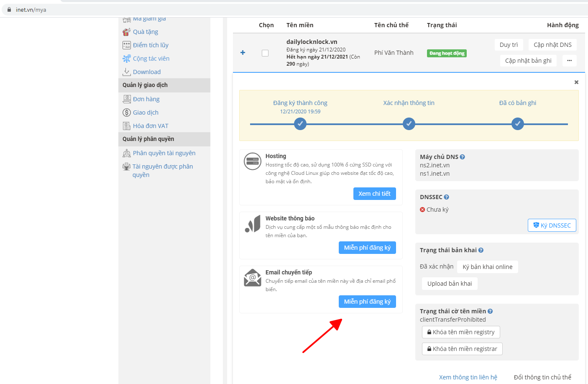Screen dimensions: 588x384
Task: Click Upload bản khai button
Action: 450,284
